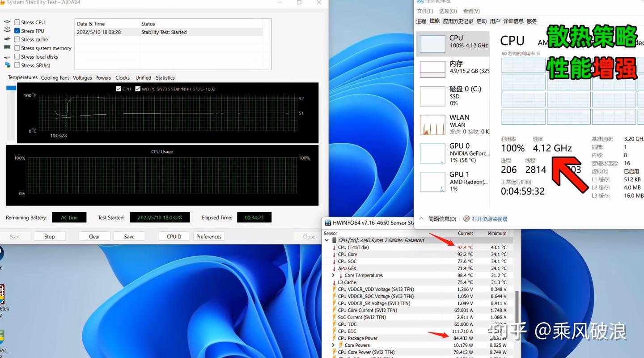Viewport: 644px width, 358px height.
Task: Open the 选项(O) menu in Task Manager
Action: click(x=448, y=11)
